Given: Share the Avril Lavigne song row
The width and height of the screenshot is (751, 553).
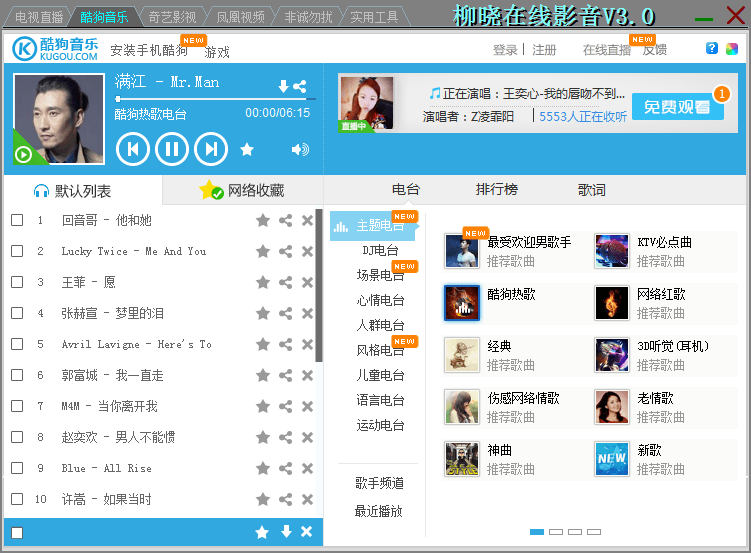Looking at the screenshot, I should pyautogui.click(x=285, y=344).
